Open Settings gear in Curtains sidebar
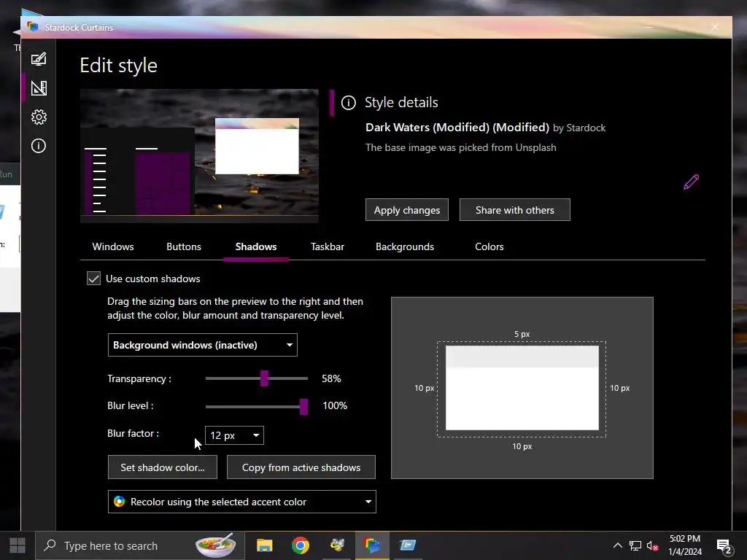Viewport: 747px width, 560px height. click(x=39, y=117)
